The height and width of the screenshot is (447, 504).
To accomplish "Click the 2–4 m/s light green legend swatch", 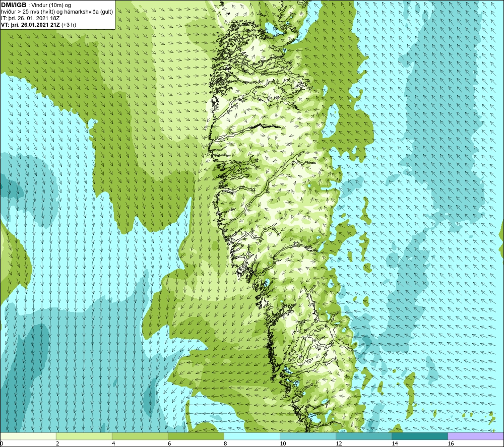I will [84, 436].
